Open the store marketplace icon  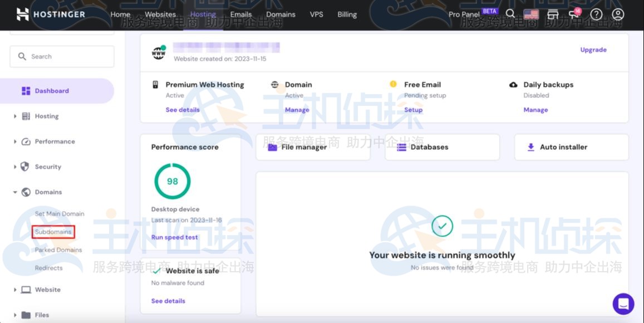pos(553,14)
